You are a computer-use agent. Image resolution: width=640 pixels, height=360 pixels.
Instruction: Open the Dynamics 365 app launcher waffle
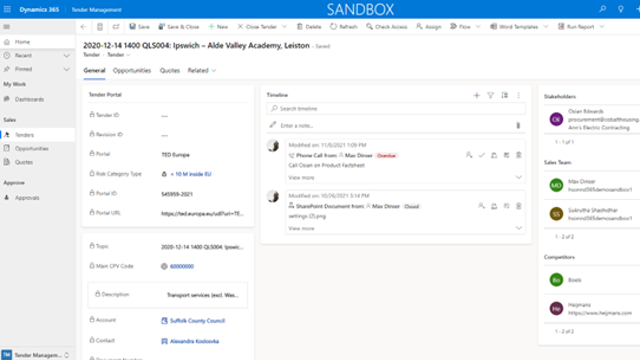coord(7,9)
